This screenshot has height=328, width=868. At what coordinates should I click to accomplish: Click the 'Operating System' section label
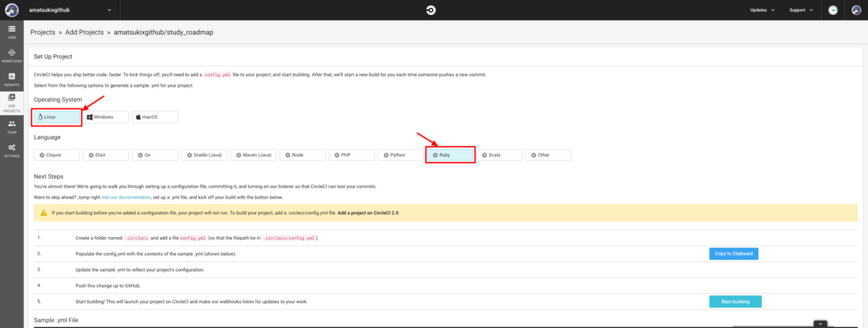(58, 99)
